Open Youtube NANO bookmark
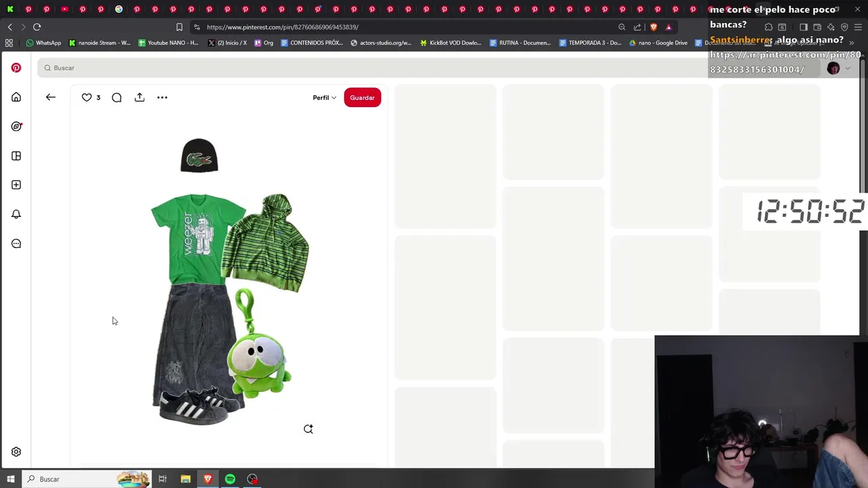The image size is (868, 488). click(168, 43)
